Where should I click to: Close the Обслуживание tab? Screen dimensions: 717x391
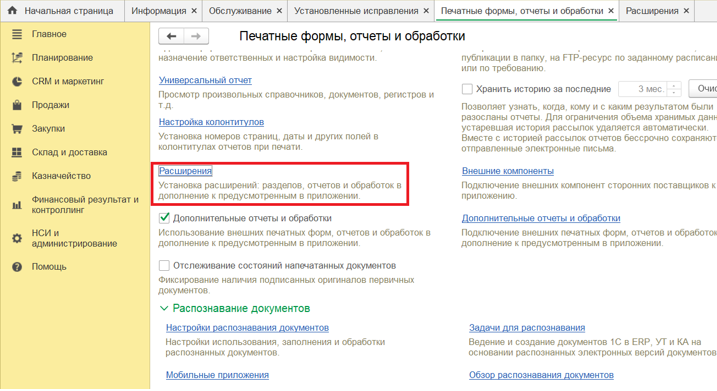coord(279,11)
